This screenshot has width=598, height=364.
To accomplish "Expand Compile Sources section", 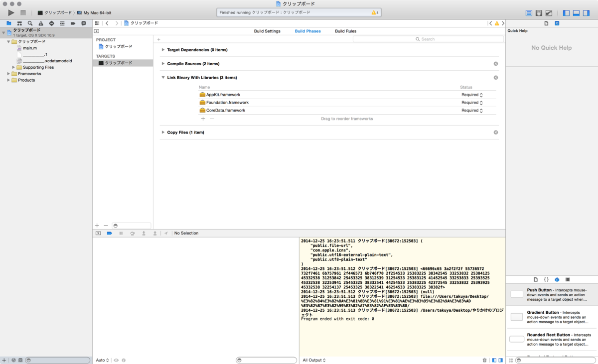I will click(x=163, y=64).
